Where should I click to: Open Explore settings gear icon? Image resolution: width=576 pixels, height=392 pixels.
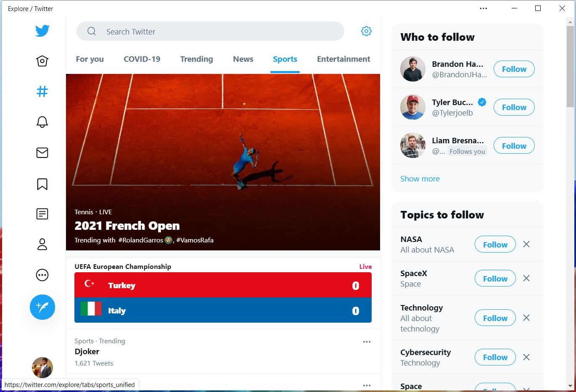(366, 31)
